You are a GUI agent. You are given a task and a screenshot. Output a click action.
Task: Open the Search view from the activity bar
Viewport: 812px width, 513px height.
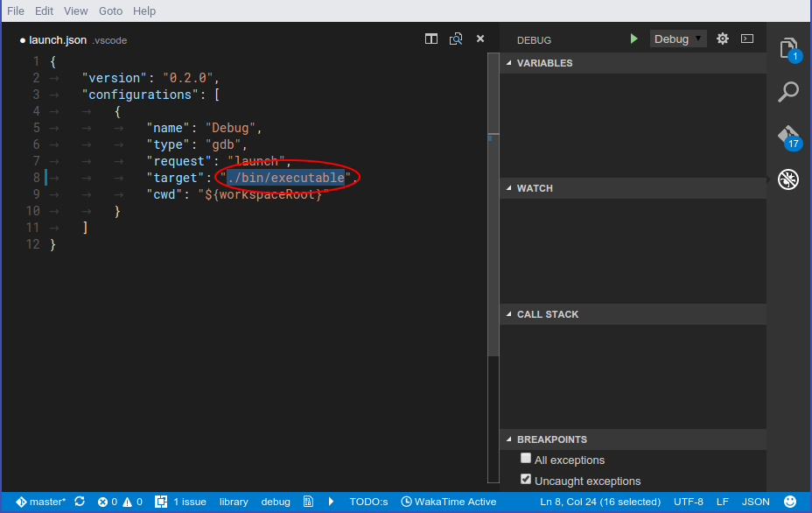click(x=788, y=91)
